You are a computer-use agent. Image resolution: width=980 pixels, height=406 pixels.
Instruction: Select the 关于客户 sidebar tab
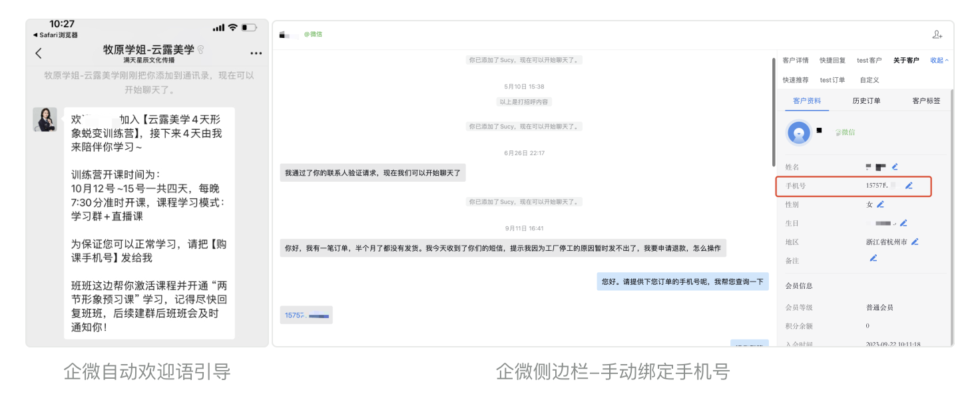pos(906,61)
